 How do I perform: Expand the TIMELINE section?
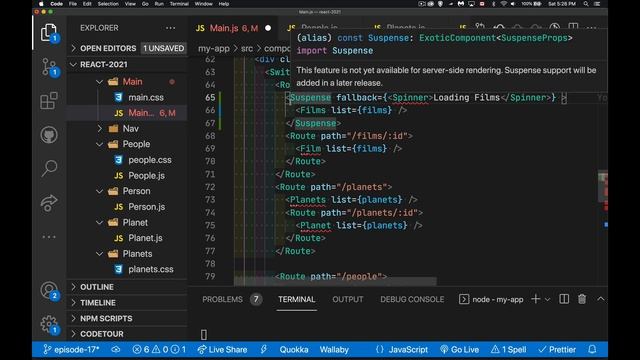pyautogui.click(x=98, y=303)
